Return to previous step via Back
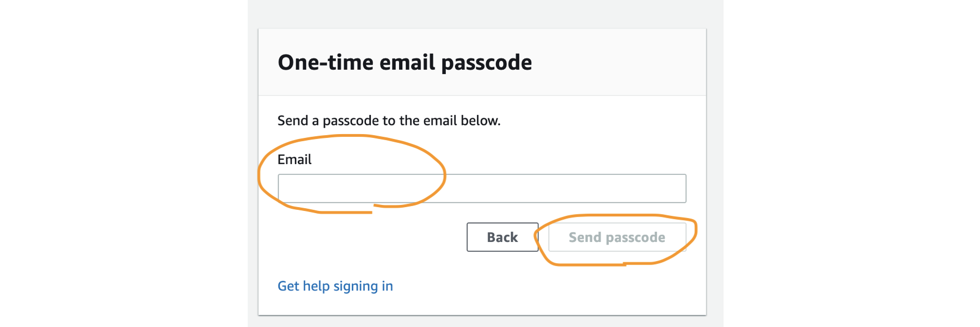Image resolution: width=980 pixels, height=327 pixels. (x=503, y=237)
